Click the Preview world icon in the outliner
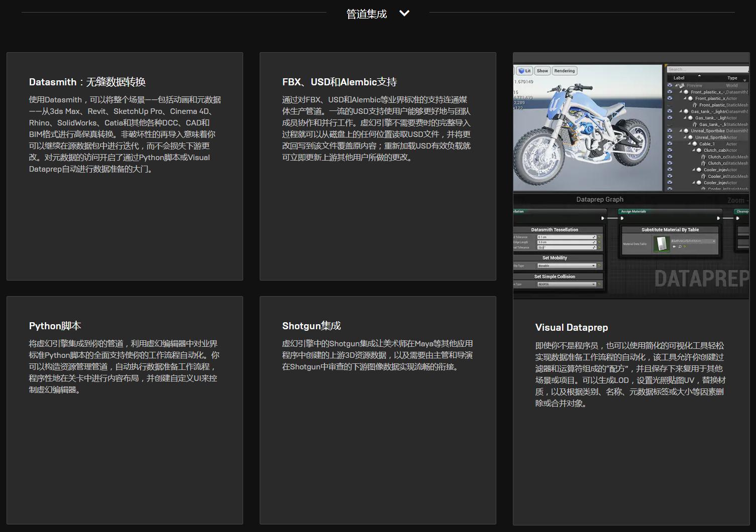 [x=682, y=85]
